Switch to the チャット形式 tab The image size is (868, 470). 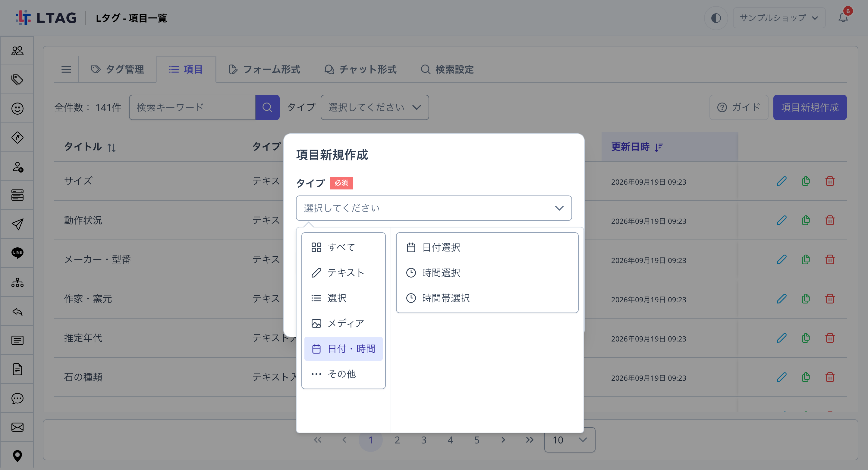[360, 69]
